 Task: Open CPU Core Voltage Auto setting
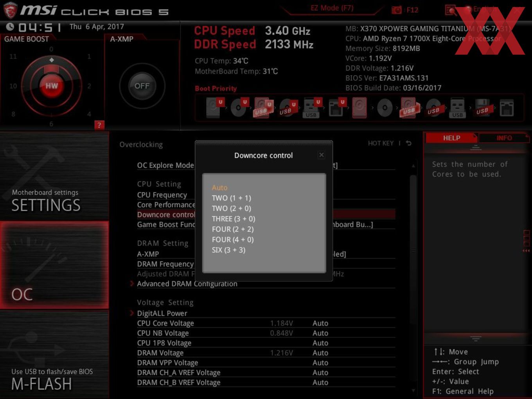[x=320, y=323]
